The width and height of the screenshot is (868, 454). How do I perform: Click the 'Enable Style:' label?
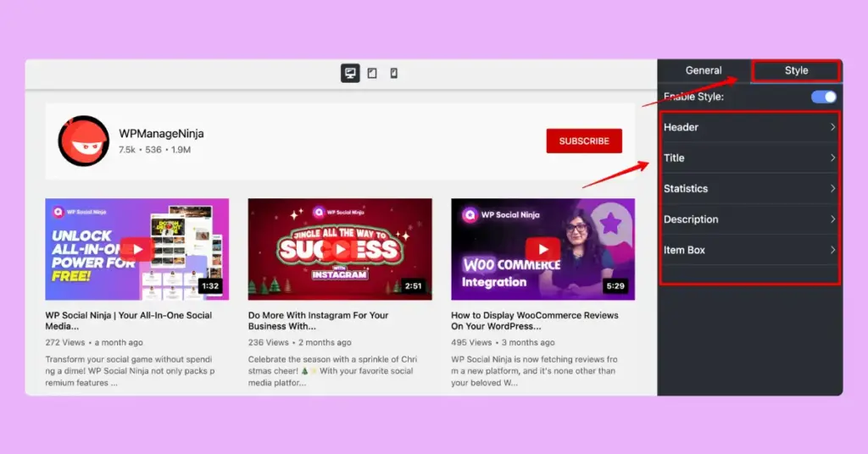point(693,97)
